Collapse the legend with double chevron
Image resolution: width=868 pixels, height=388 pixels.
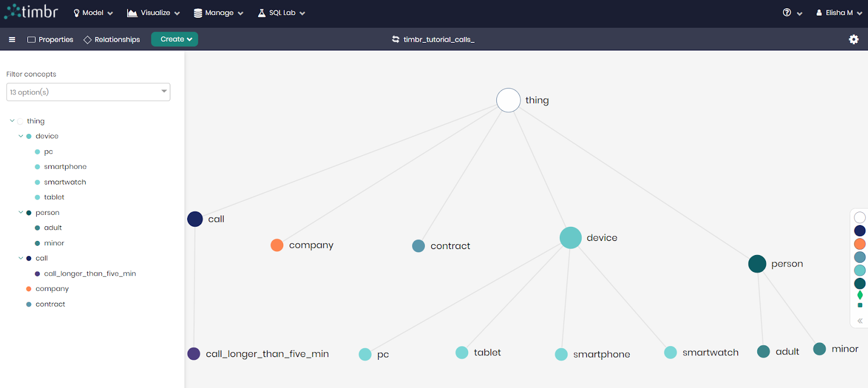click(x=860, y=321)
